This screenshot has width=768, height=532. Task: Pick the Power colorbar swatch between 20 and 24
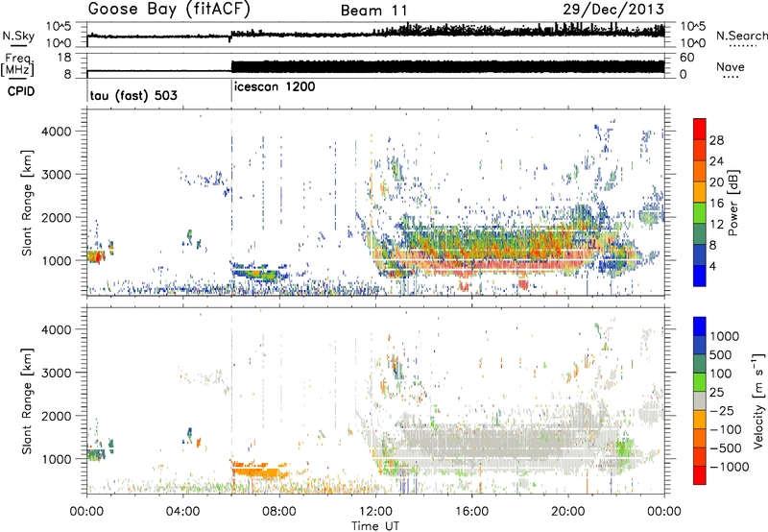(700, 172)
